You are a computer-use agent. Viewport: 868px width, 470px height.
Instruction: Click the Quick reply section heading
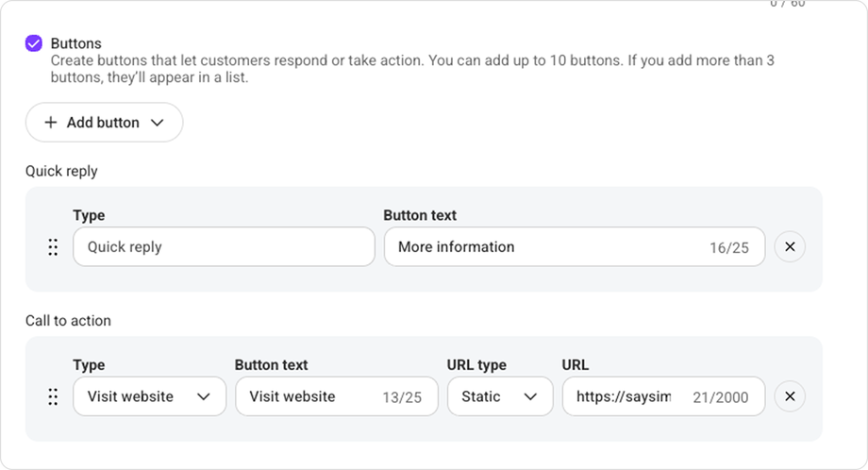[x=61, y=171]
